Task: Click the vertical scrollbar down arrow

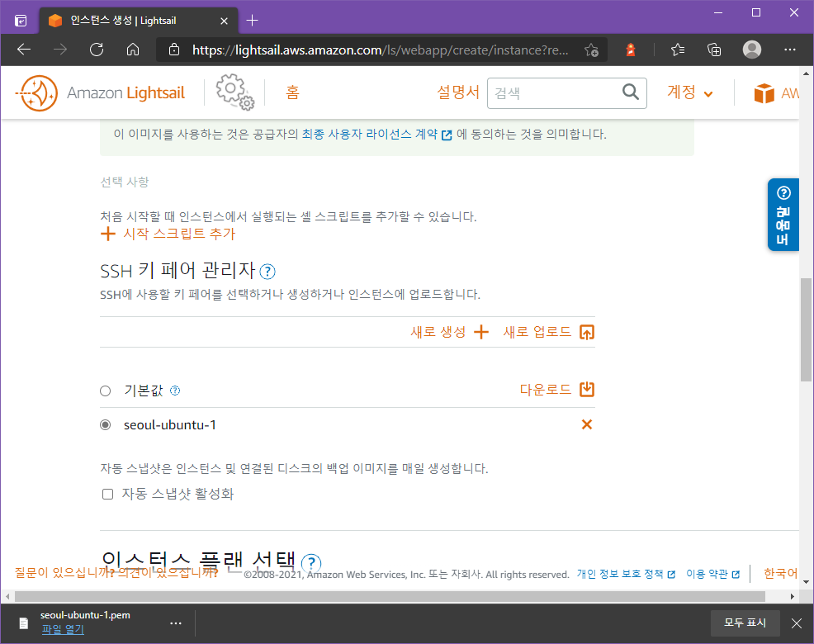Action: [x=806, y=582]
